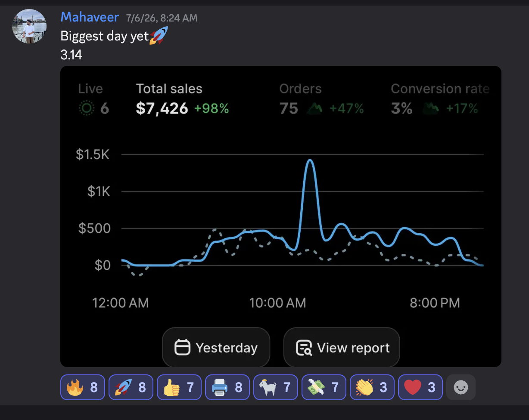The width and height of the screenshot is (529, 420).
Task: Add a fire emoji reaction
Action: pyautogui.click(x=83, y=388)
